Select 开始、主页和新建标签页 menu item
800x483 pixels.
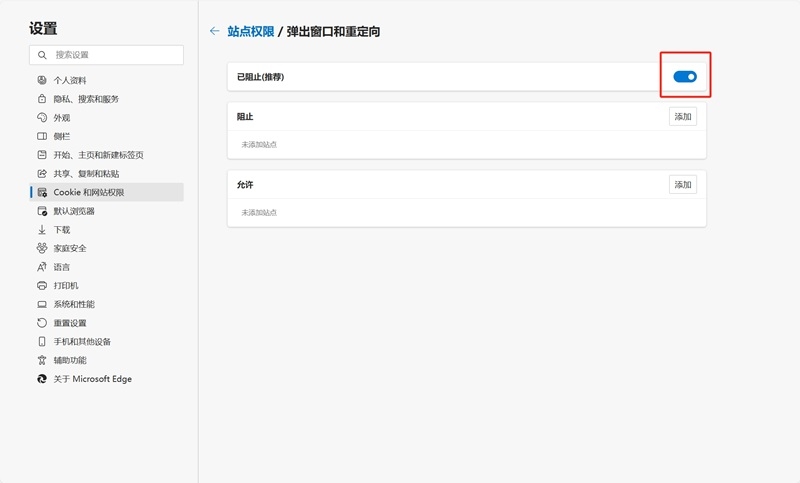point(106,155)
